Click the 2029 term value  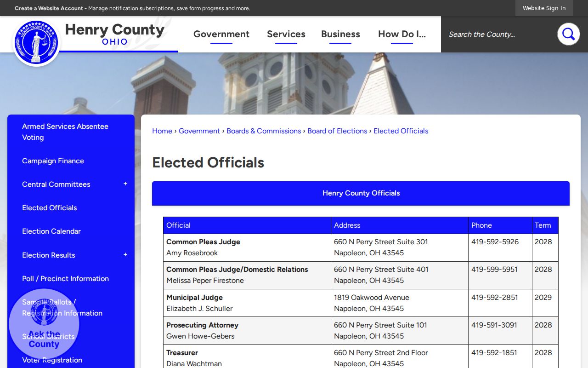(543, 298)
